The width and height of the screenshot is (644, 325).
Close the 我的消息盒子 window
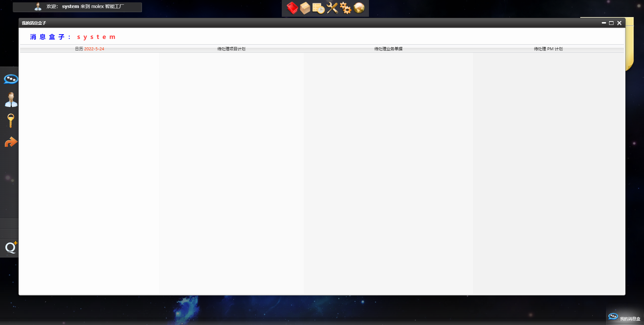point(619,23)
